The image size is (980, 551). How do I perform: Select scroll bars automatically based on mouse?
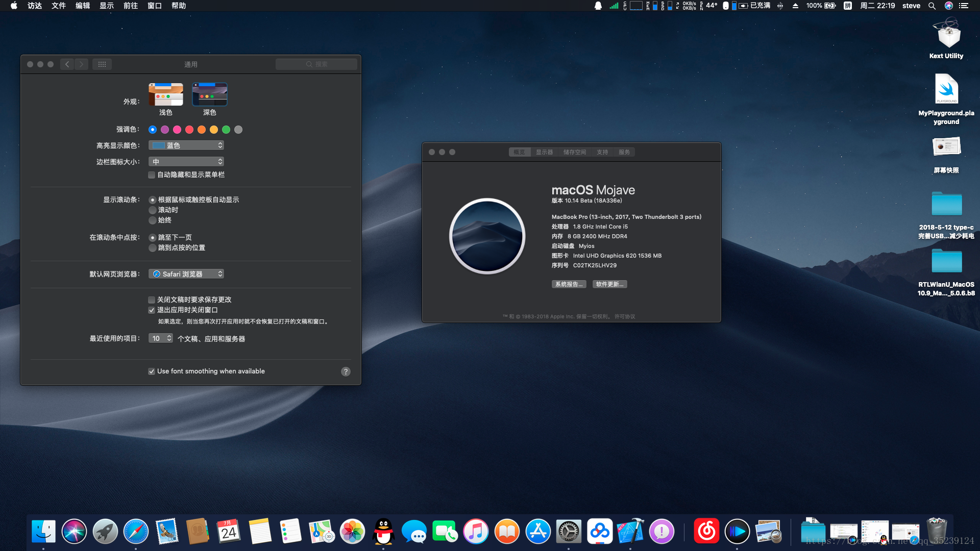tap(153, 200)
